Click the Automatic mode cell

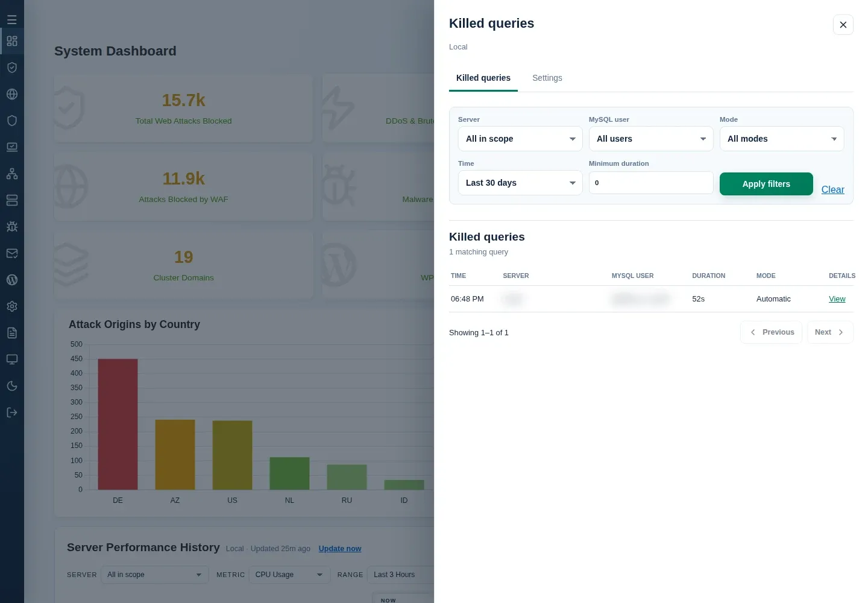(x=773, y=299)
